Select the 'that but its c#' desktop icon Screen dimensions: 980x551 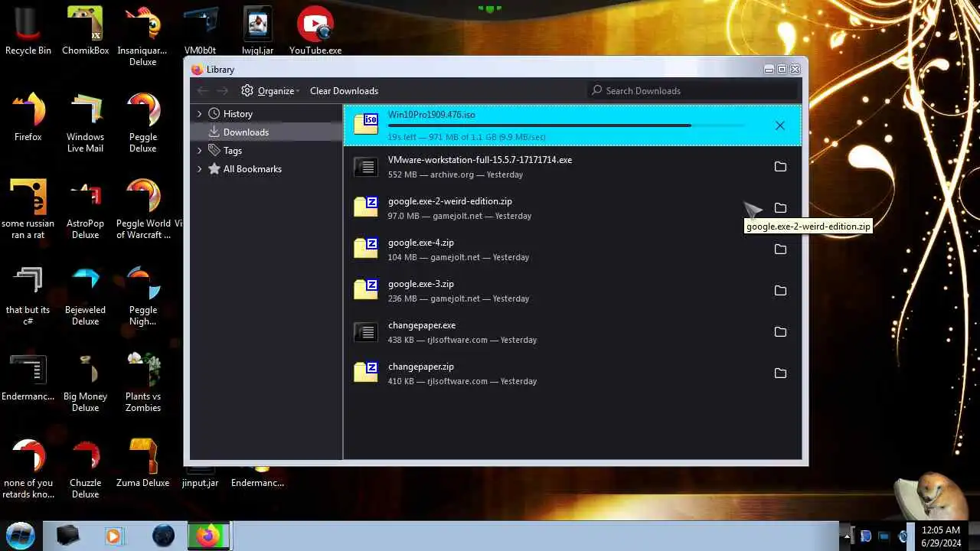(x=28, y=297)
